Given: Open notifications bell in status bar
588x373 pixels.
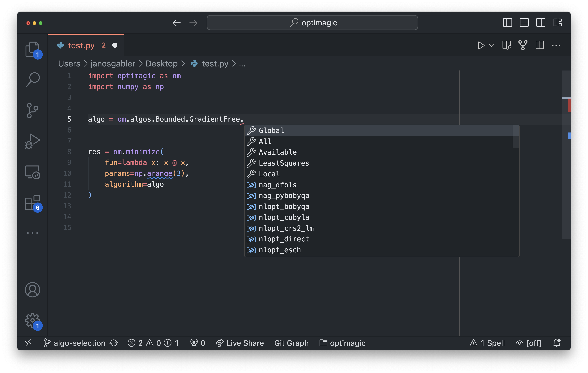Looking at the screenshot, I should tap(557, 343).
